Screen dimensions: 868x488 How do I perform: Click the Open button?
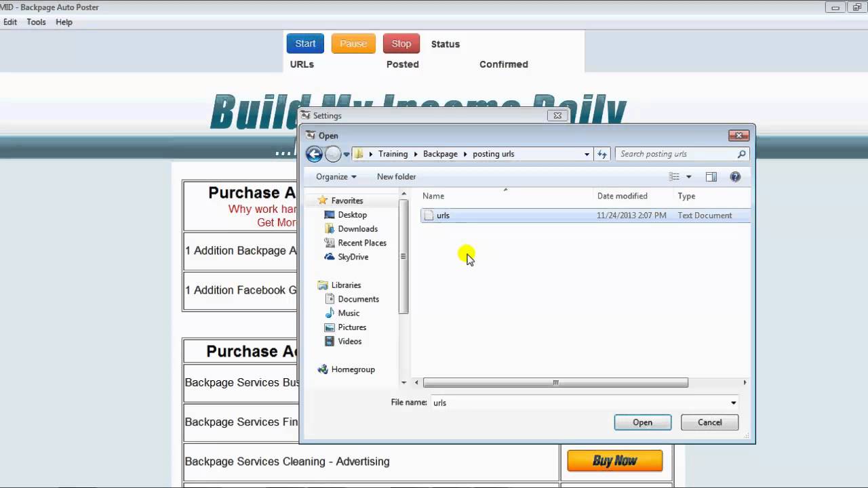coord(642,422)
